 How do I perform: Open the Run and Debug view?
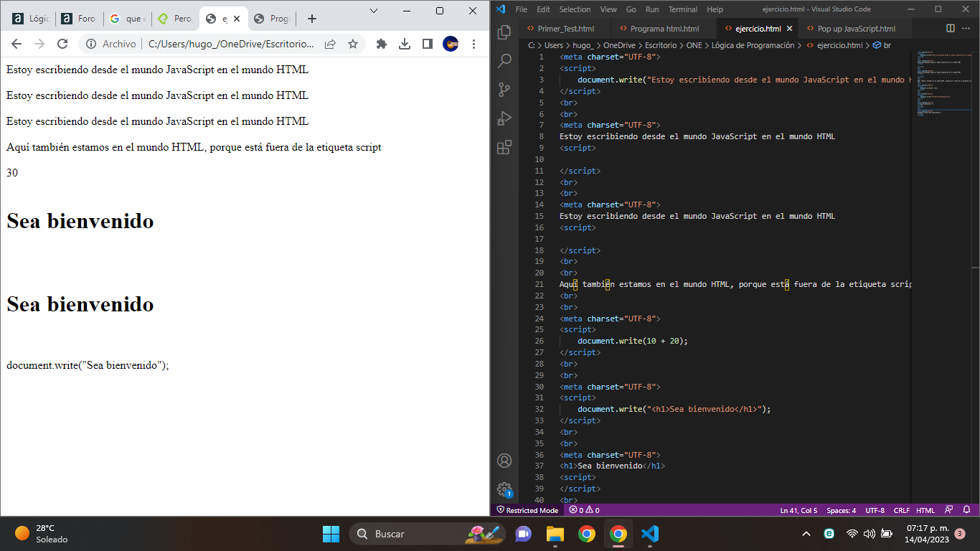tap(504, 118)
